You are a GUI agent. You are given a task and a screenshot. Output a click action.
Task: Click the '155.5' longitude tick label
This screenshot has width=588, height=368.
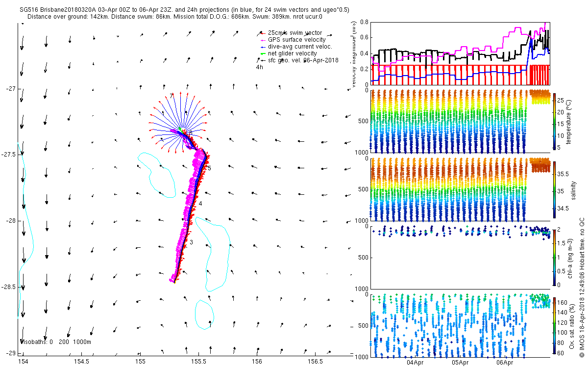(198, 361)
